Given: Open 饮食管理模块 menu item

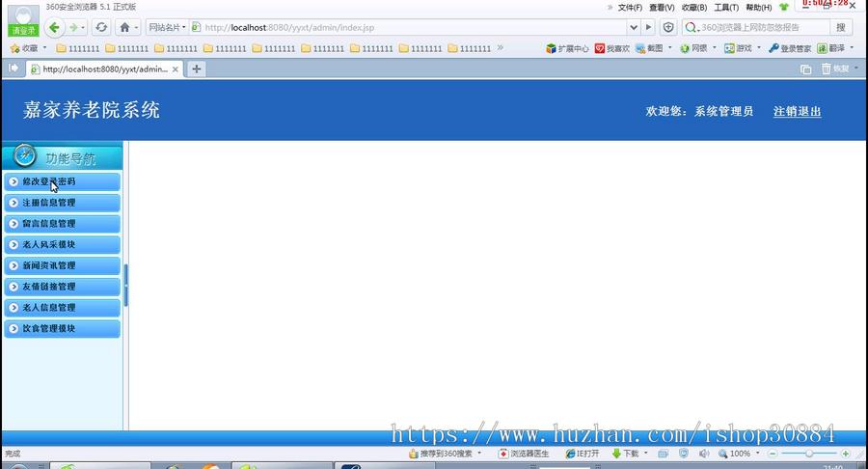Looking at the screenshot, I should [62, 329].
